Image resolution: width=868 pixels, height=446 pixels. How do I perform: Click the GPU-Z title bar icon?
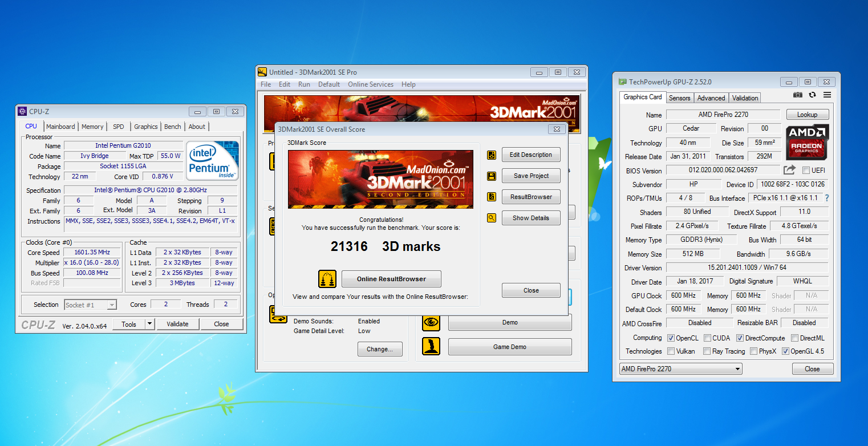(623, 82)
